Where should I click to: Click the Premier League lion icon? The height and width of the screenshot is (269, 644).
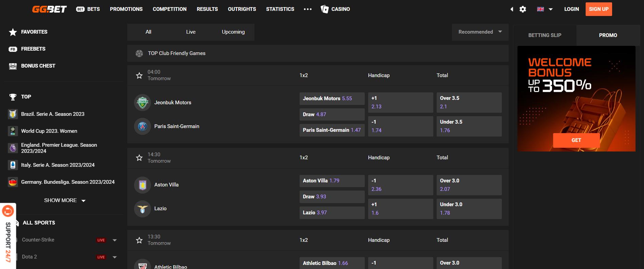point(13,148)
